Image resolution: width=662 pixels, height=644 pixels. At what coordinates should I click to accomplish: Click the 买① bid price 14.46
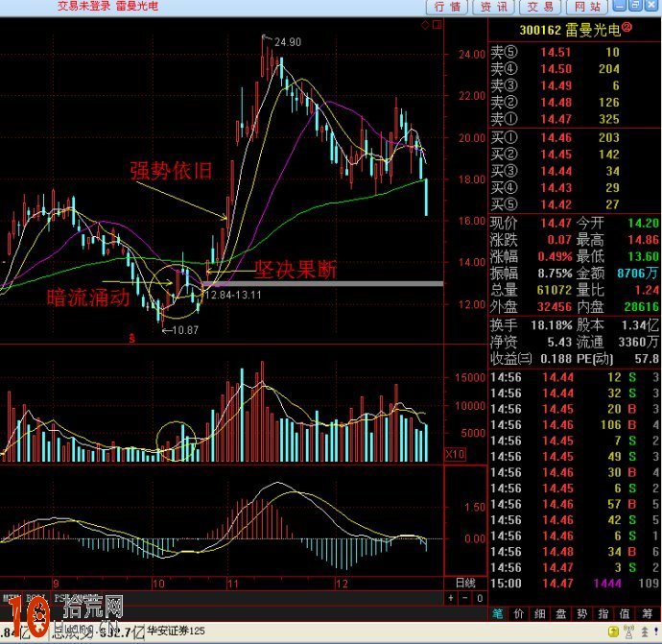[x=556, y=137]
